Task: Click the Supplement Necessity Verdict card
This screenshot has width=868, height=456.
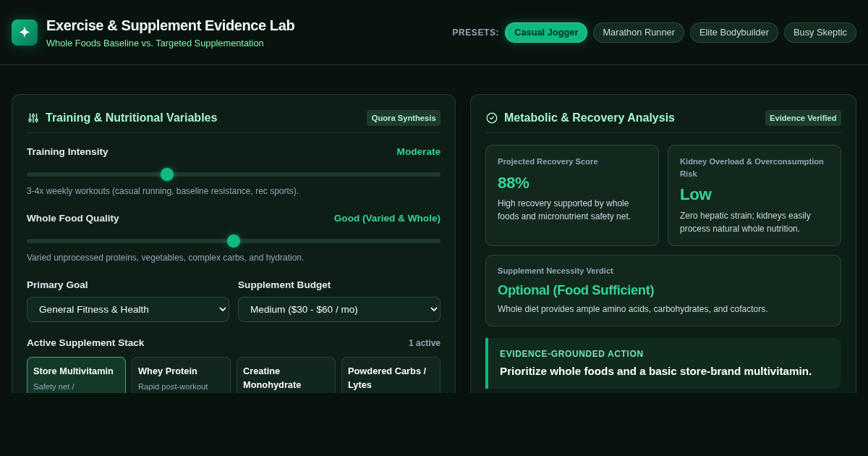Action: pos(663,290)
